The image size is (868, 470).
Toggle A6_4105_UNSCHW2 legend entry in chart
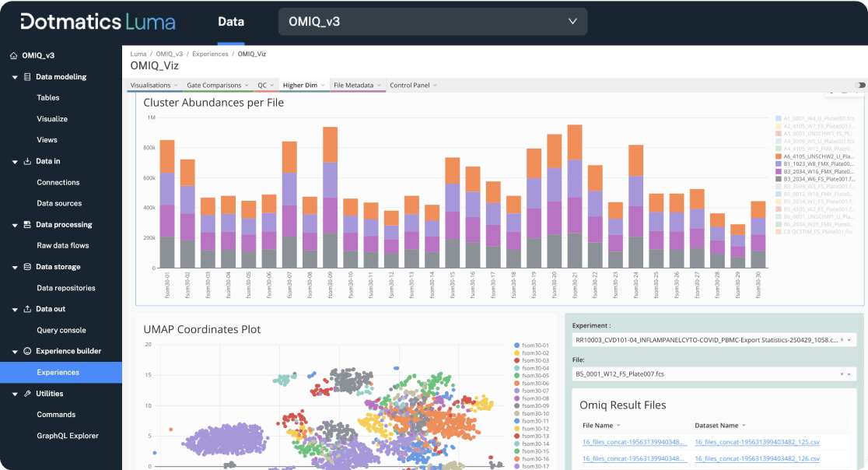(816, 156)
